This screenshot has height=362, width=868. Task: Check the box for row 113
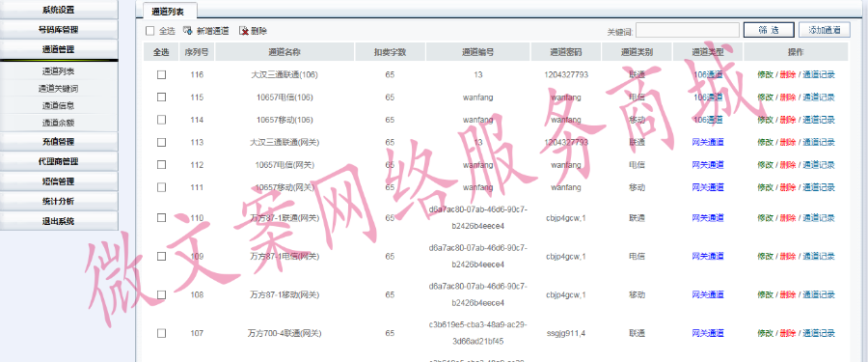[161, 142]
